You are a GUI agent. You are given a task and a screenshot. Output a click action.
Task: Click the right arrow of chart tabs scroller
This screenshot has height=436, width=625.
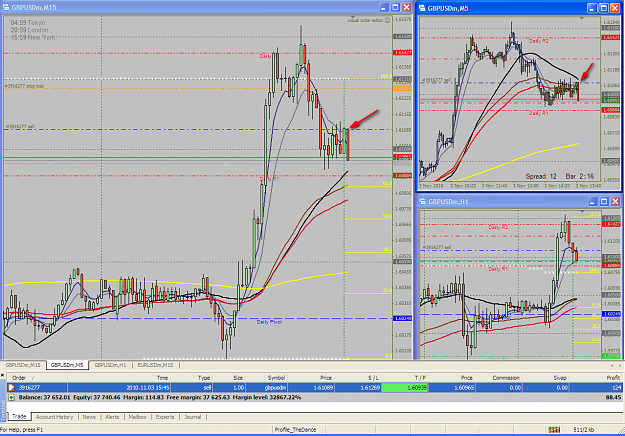pyautogui.click(x=620, y=365)
